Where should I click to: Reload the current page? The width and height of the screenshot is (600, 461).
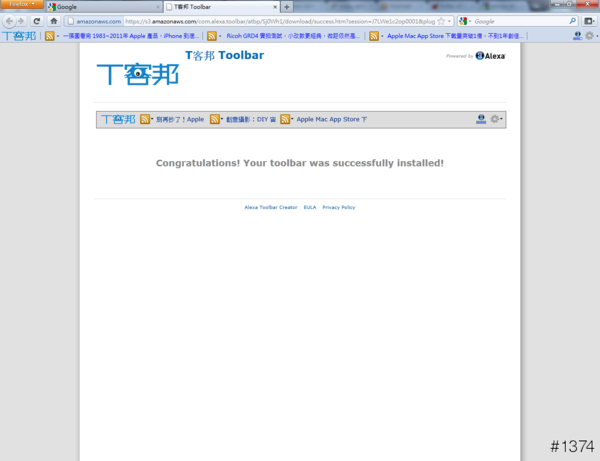(37, 21)
